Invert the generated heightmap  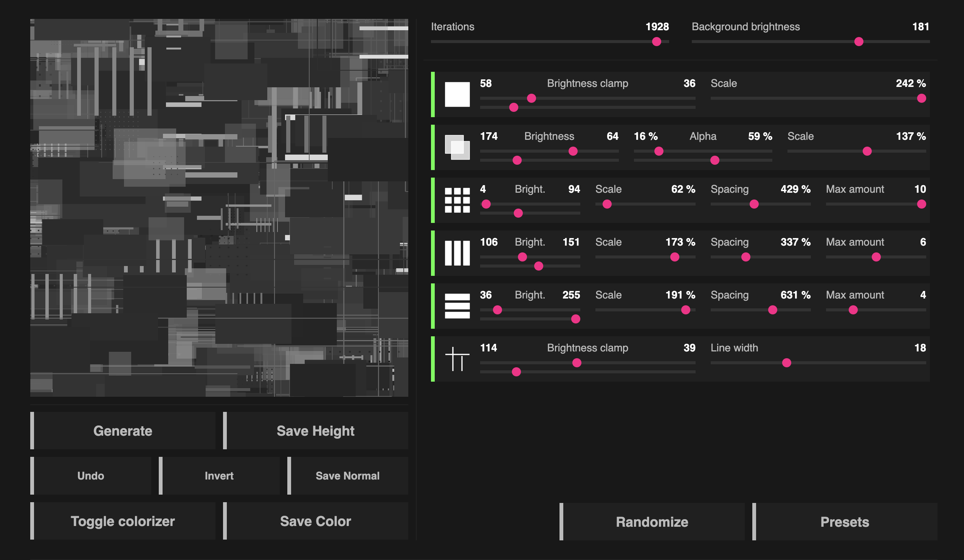[219, 475]
